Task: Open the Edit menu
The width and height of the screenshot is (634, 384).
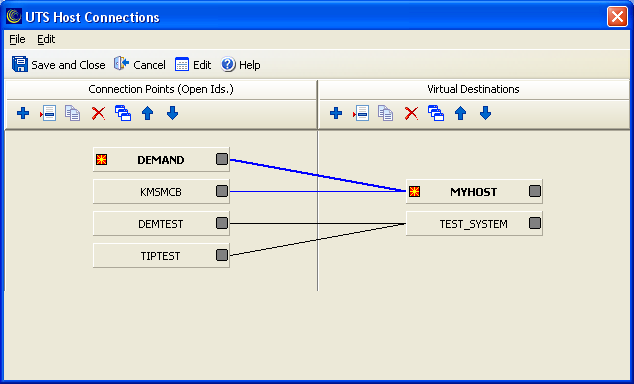Action: coord(46,39)
